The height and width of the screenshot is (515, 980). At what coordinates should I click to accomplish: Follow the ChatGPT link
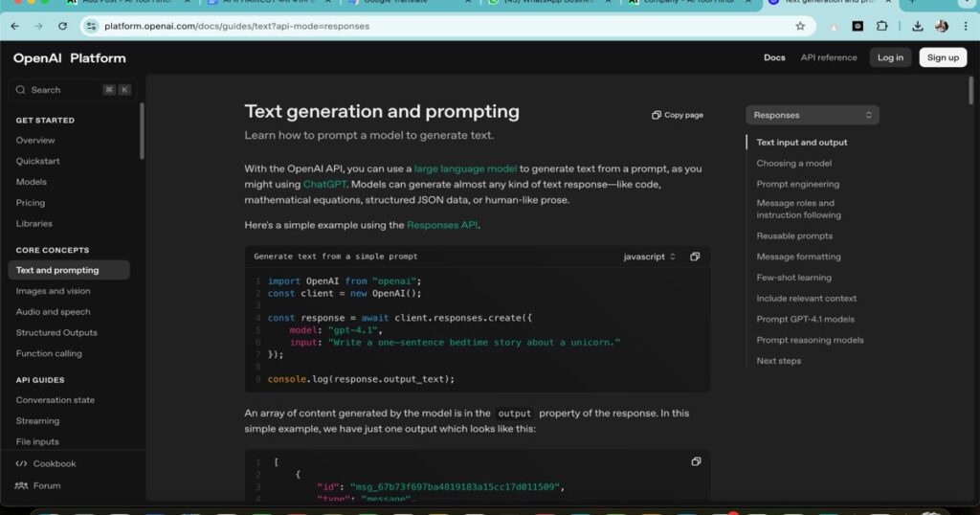pos(324,185)
